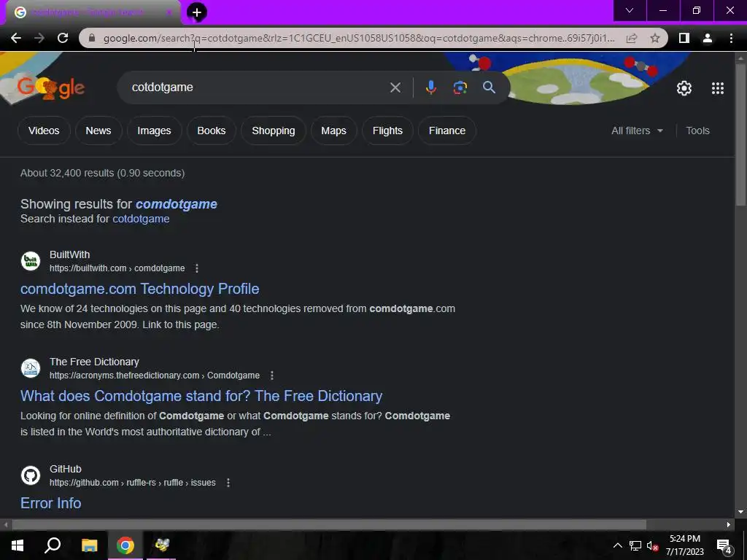The width and height of the screenshot is (747, 560).
Task: Reload the page with the refresh icon
Action: tap(63, 38)
